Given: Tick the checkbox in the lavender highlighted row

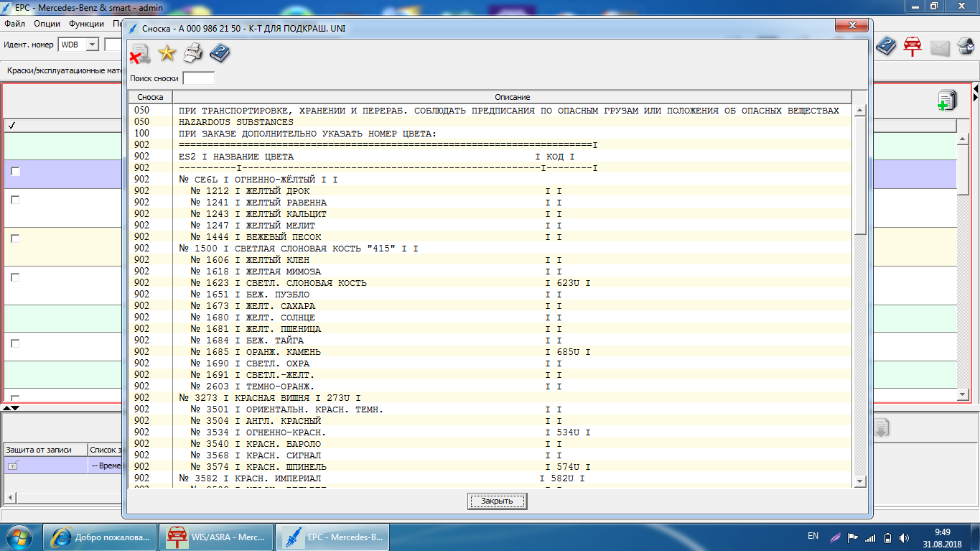Looking at the screenshot, I should [15, 171].
